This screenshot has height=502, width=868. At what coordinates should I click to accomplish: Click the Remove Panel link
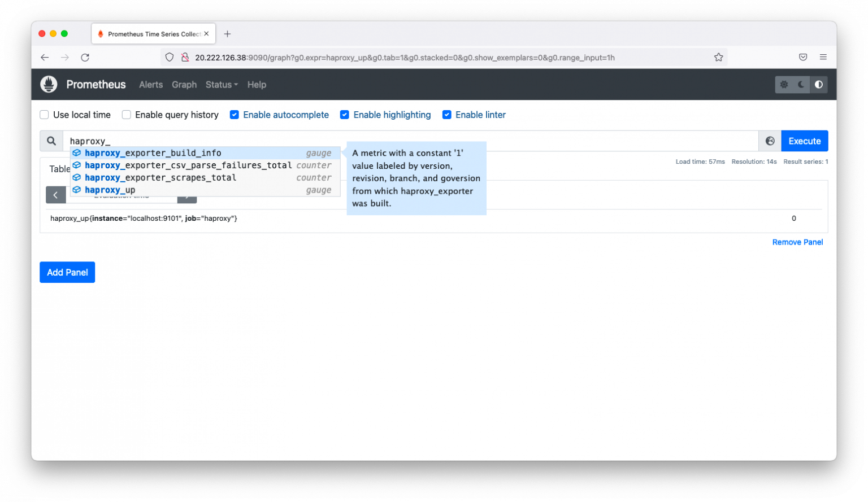tap(797, 242)
